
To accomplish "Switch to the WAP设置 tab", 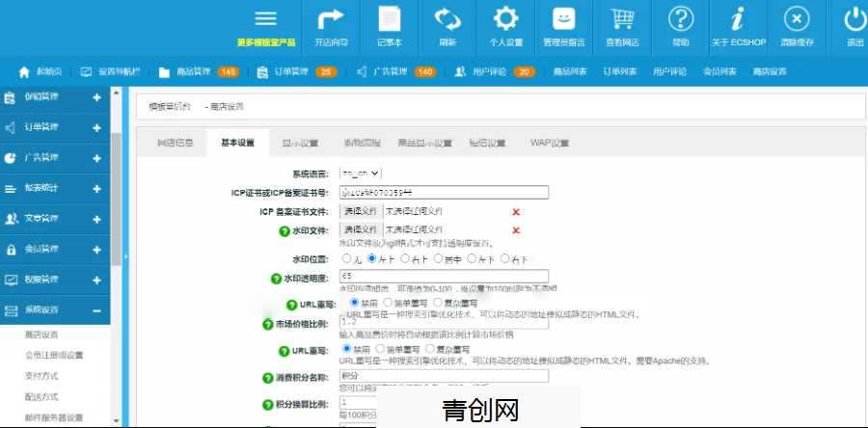I will coord(550,143).
